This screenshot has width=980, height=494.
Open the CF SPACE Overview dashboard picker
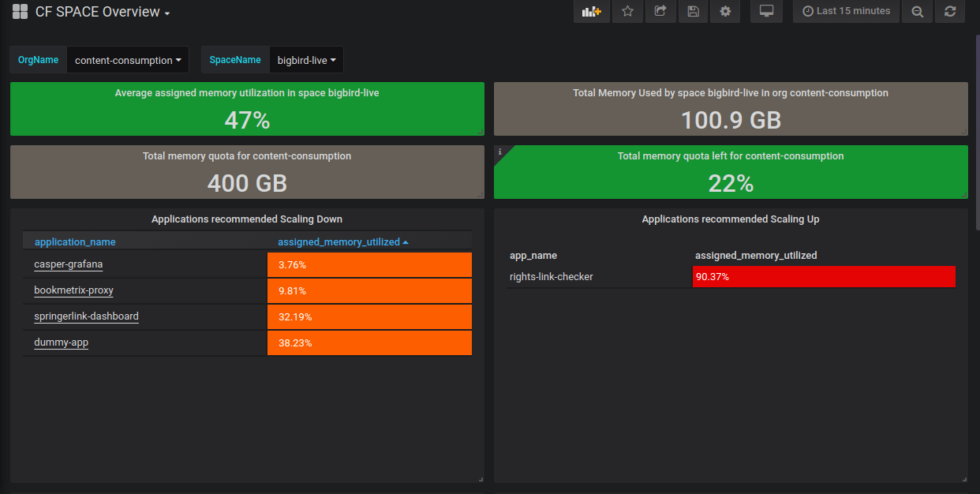(x=103, y=13)
